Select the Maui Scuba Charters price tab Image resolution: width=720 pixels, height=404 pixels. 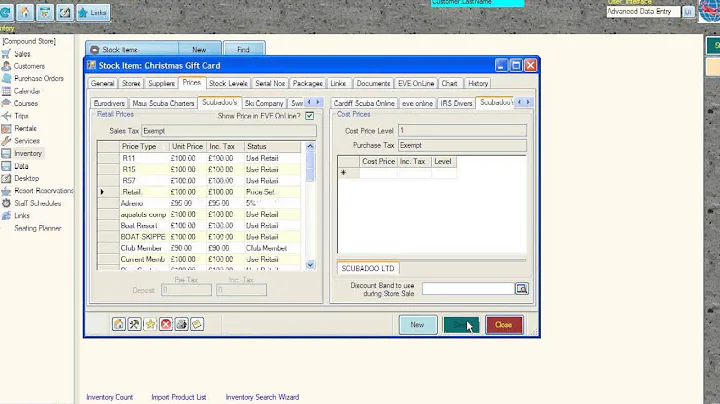click(163, 103)
